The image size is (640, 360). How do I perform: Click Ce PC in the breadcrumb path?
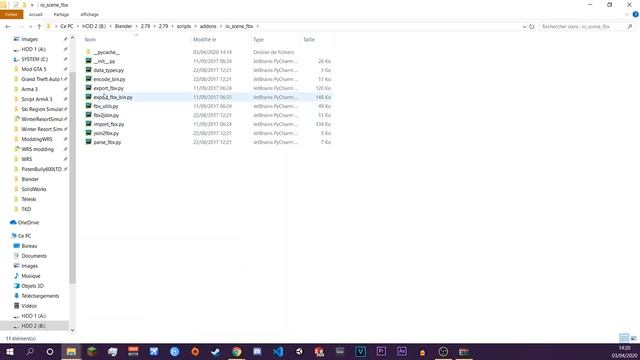coord(67,27)
